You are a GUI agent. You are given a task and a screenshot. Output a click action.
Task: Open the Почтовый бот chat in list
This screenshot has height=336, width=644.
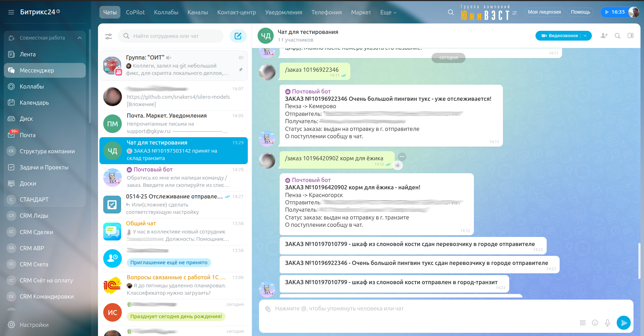[x=174, y=177]
